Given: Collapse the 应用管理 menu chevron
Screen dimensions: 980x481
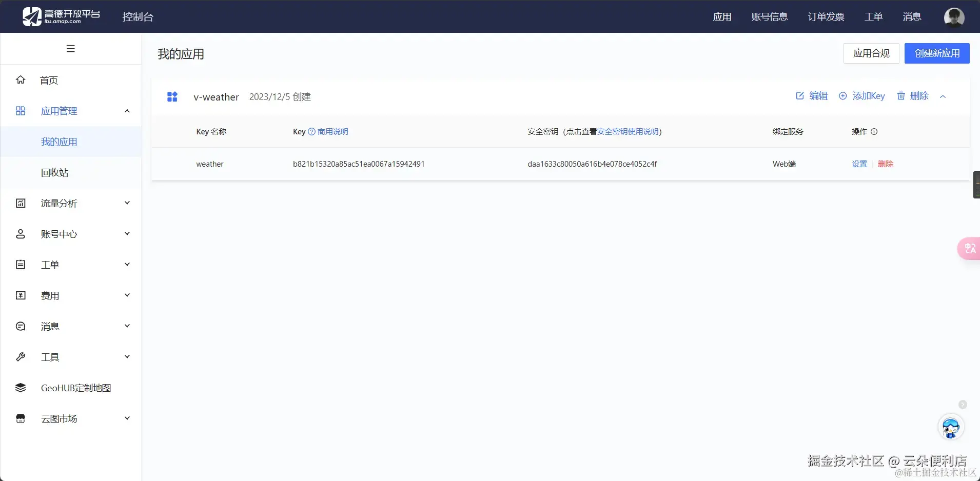Looking at the screenshot, I should click(x=127, y=111).
